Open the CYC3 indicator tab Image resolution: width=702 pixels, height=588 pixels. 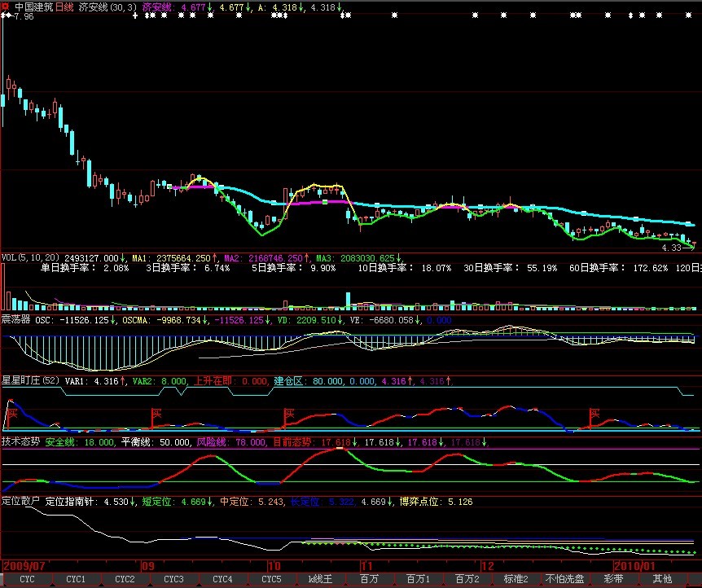173,580
